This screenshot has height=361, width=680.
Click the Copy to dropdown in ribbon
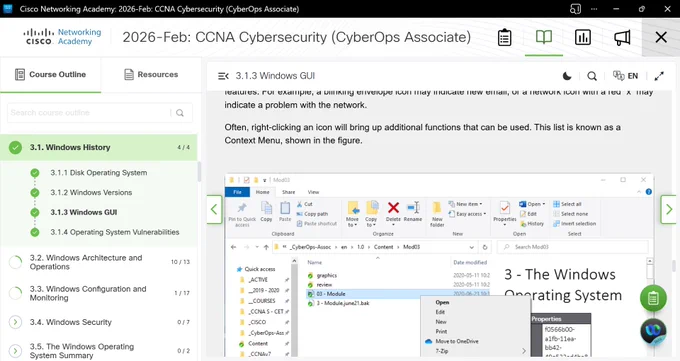(x=371, y=214)
